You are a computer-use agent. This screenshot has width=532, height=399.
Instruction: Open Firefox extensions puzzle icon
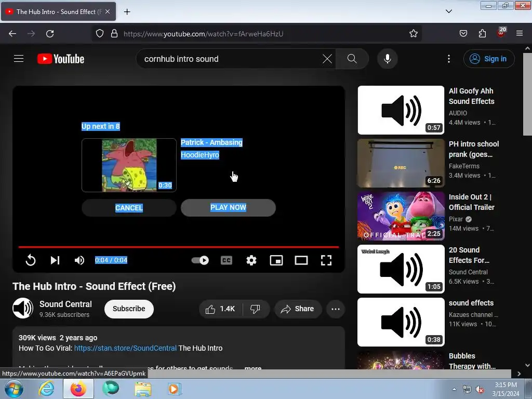pos(482,34)
